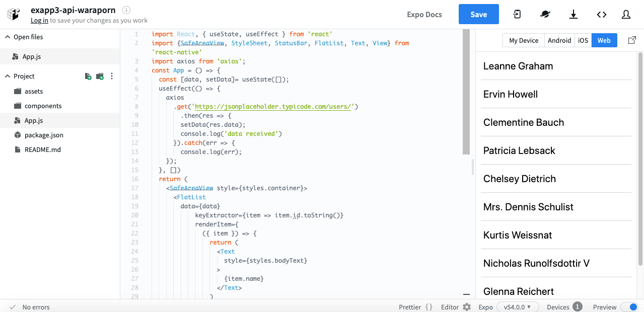This screenshot has height=312, width=644.
Task: Create a new folder in Project
Action: click(x=100, y=76)
